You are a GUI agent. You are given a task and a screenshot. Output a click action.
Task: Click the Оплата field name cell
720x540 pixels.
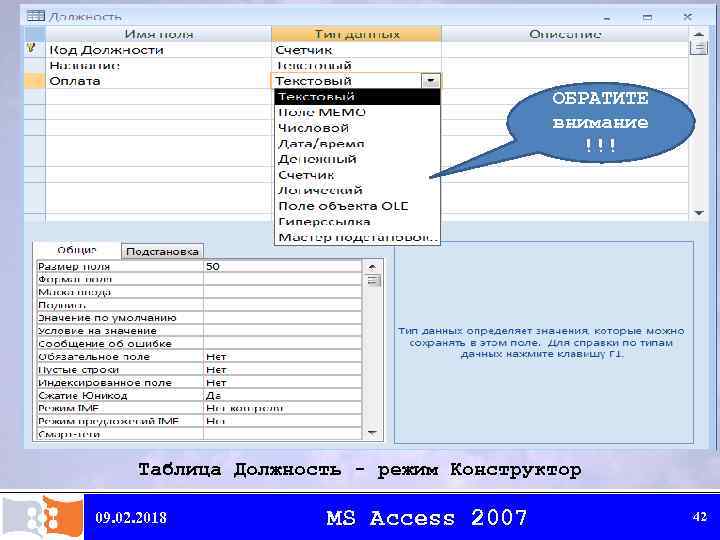point(159,81)
